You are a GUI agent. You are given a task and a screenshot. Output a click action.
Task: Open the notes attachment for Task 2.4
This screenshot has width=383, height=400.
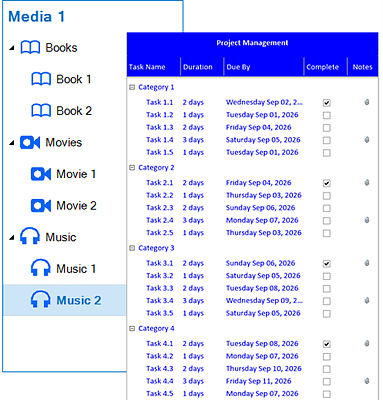[x=367, y=220]
